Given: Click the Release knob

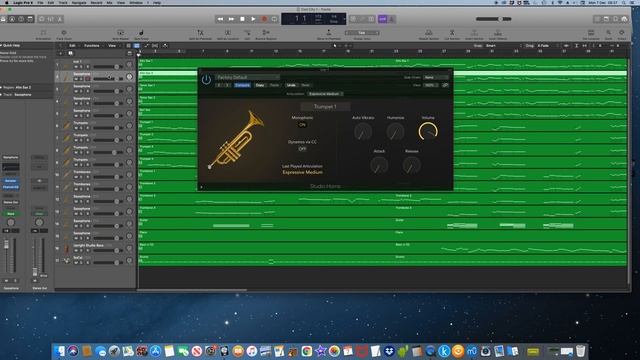Looking at the screenshot, I should [x=411, y=165].
